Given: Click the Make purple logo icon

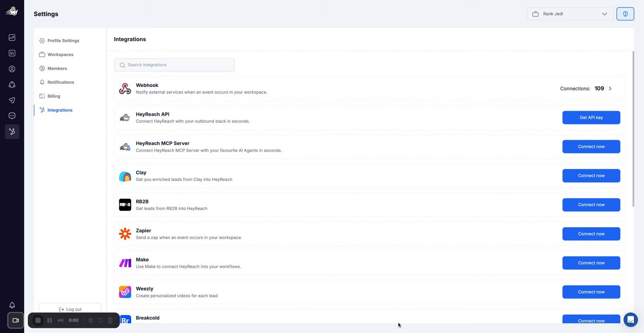Looking at the screenshot, I should click(x=125, y=263).
